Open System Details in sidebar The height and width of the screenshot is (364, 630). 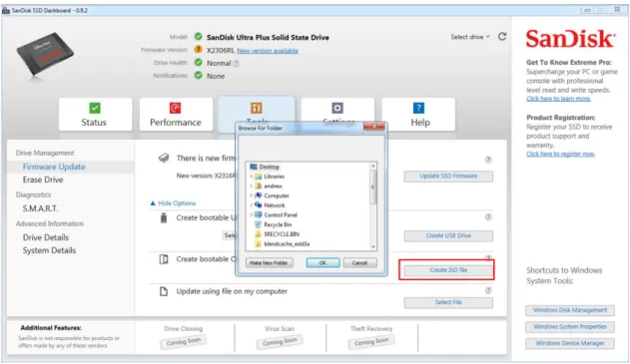(x=49, y=250)
